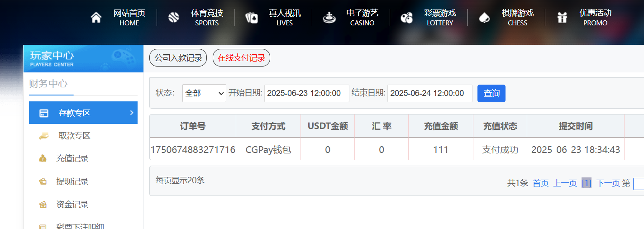Click the casino roulette icon
The width and height of the screenshot is (644, 229).
[329, 18]
